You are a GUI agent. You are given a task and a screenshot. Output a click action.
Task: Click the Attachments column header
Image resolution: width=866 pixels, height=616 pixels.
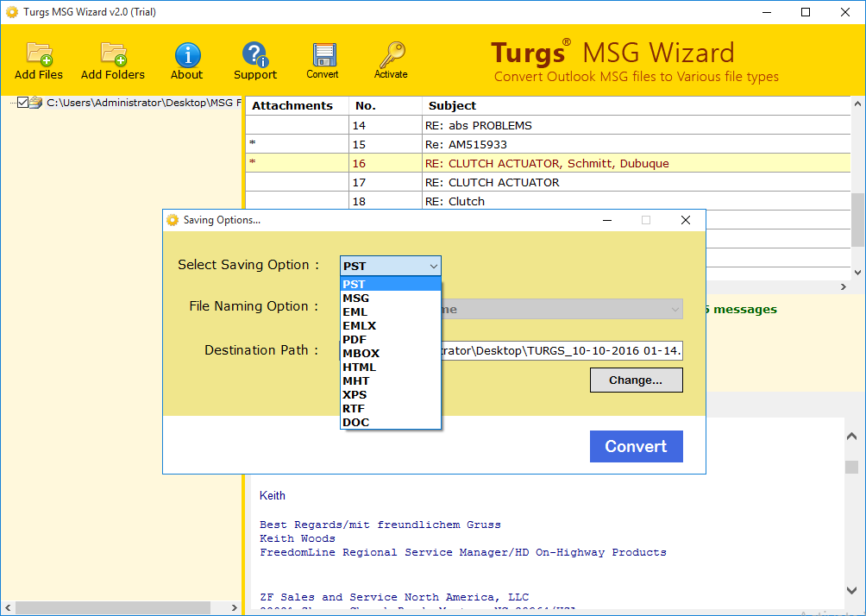[x=297, y=105]
